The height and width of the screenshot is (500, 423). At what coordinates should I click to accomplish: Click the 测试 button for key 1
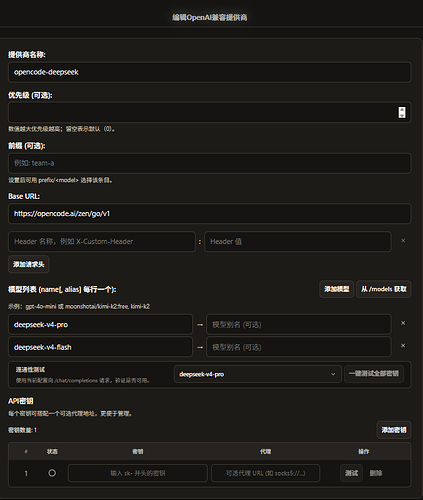[351, 473]
